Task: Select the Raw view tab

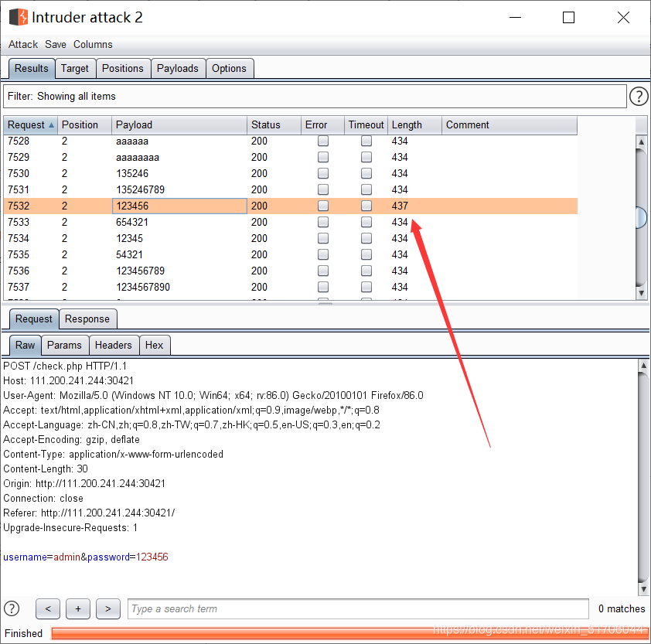Action: pos(25,345)
